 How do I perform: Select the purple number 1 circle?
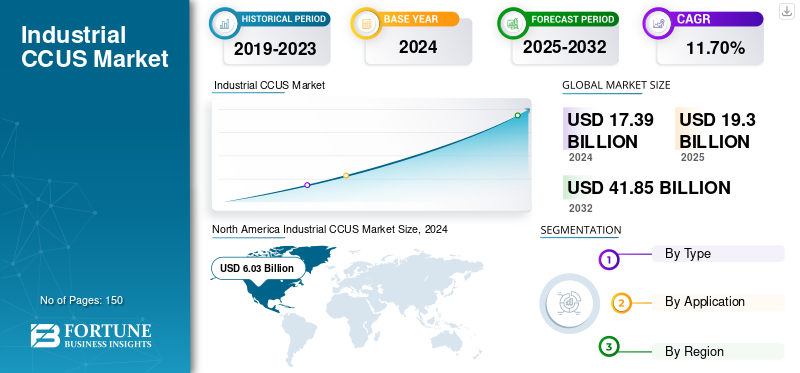point(608,260)
